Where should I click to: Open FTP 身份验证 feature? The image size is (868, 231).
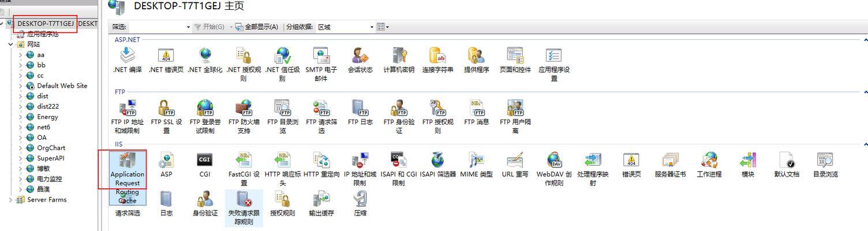pos(399,116)
